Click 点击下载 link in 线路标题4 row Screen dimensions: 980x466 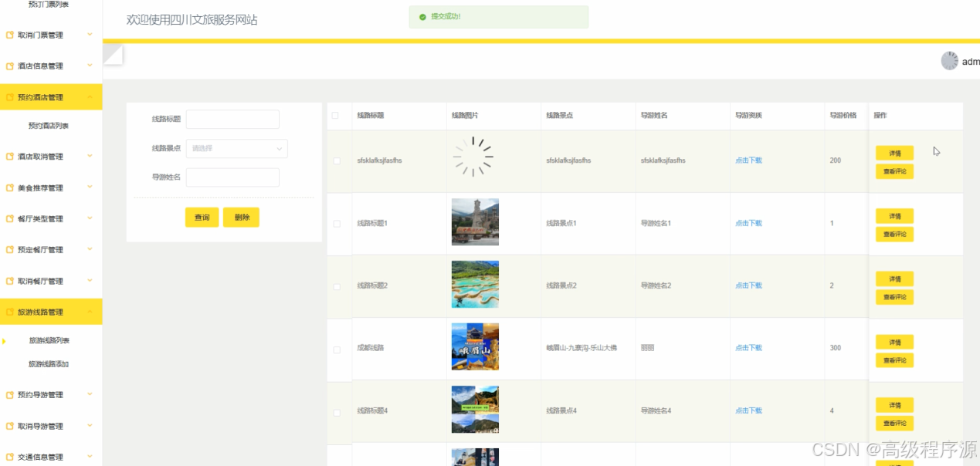[748, 411]
